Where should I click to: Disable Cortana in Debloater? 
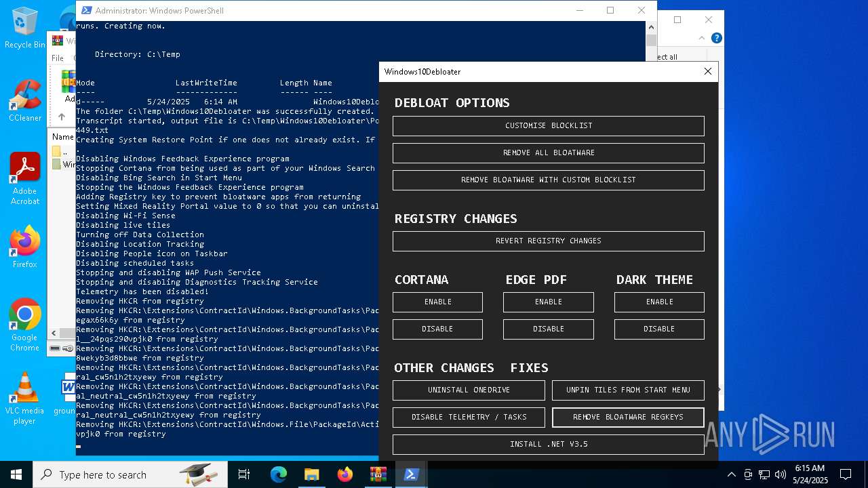click(x=437, y=329)
